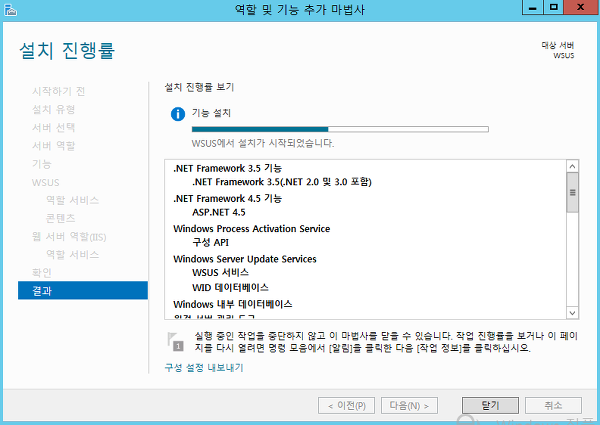Click the 대상 서버 label

click(558, 46)
